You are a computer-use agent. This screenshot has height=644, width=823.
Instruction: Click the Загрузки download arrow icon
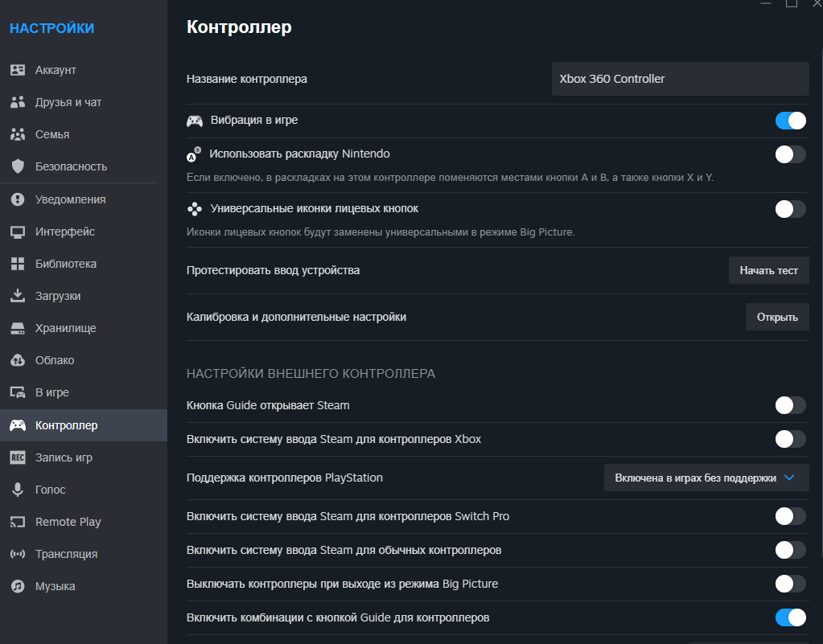click(x=18, y=296)
